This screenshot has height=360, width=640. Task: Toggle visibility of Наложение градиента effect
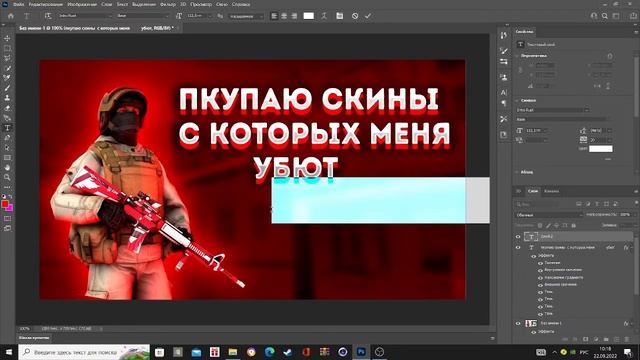[x=540, y=278]
